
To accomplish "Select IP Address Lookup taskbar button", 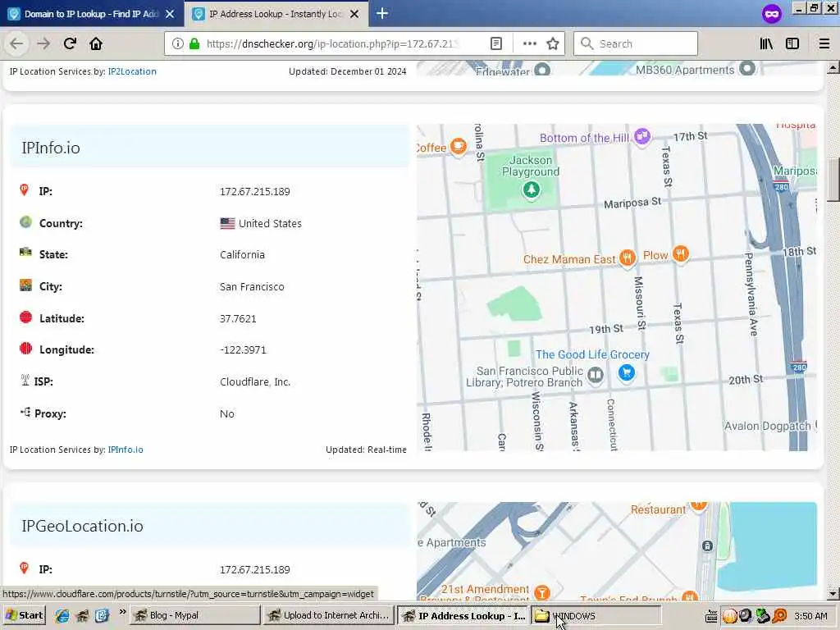I will pyautogui.click(x=463, y=615).
